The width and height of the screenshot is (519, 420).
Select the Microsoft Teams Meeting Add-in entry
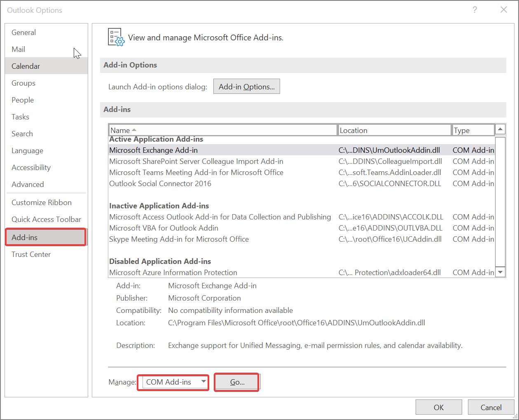tap(196, 173)
